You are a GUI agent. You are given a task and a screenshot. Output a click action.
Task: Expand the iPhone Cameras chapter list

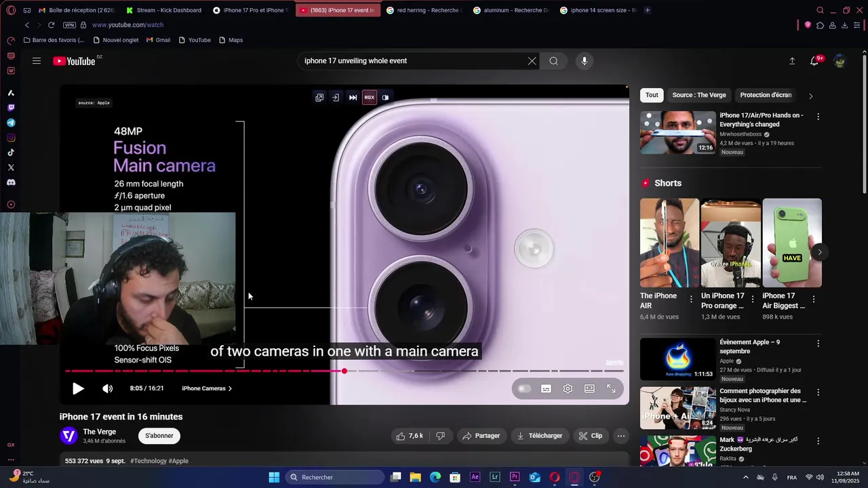click(x=207, y=388)
